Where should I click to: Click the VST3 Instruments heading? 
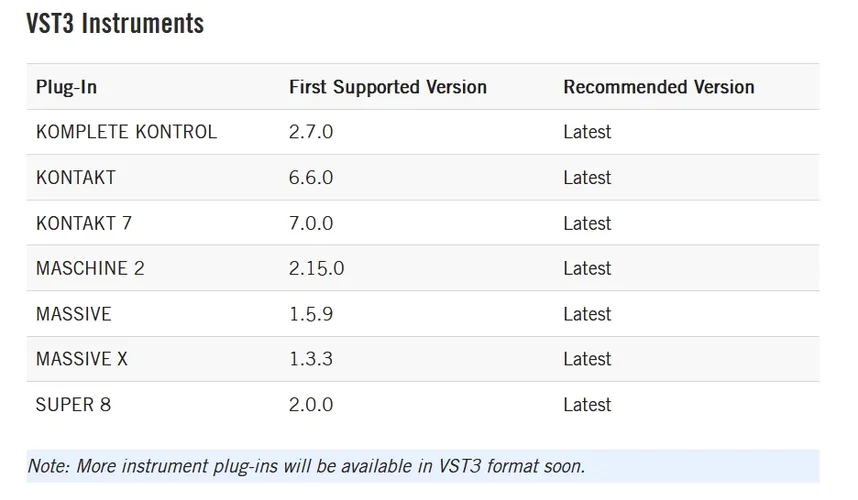click(x=115, y=23)
